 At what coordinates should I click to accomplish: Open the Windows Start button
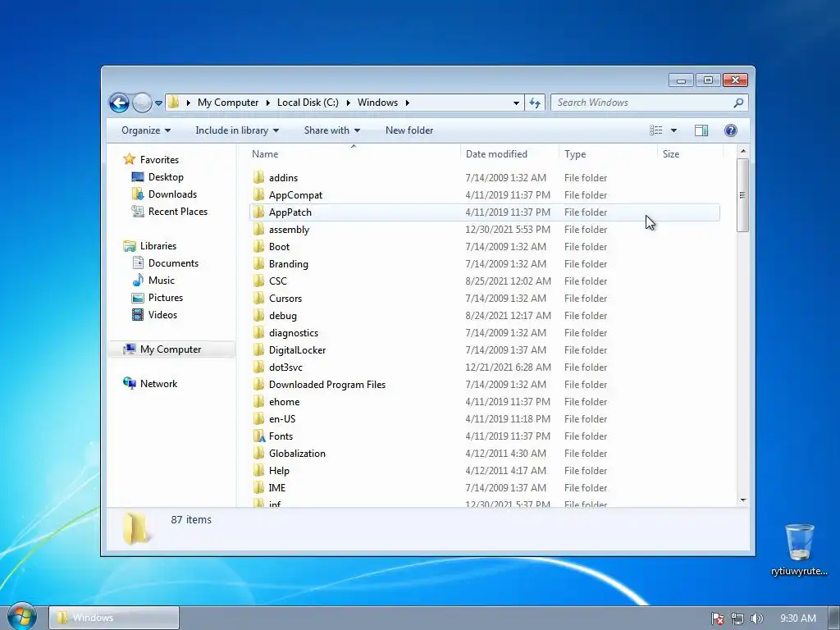click(x=21, y=616)
